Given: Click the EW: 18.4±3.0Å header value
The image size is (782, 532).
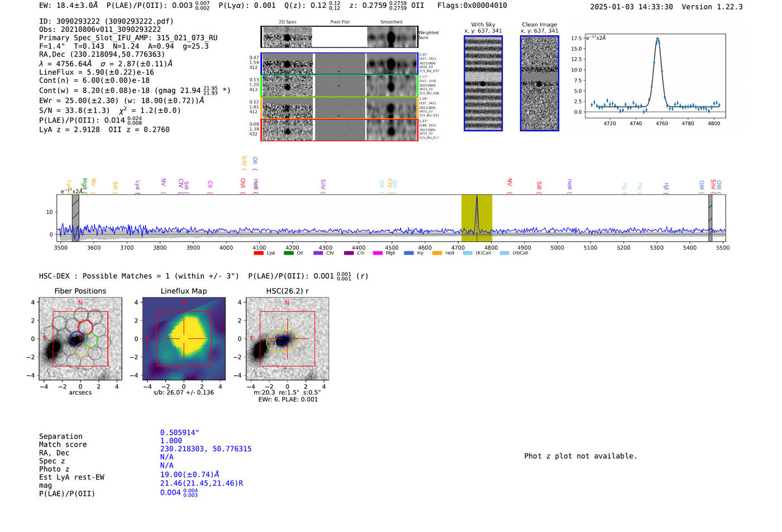Looking at the screenshot, I should tap(69, 5).
